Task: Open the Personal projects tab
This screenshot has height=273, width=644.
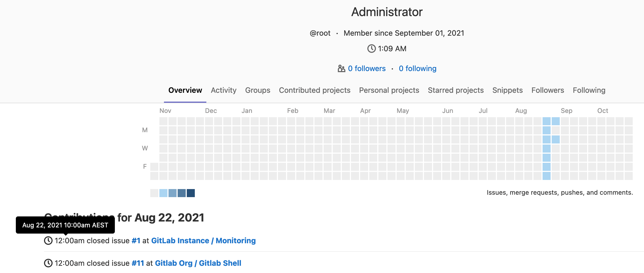Action: [x=389, y=90]
